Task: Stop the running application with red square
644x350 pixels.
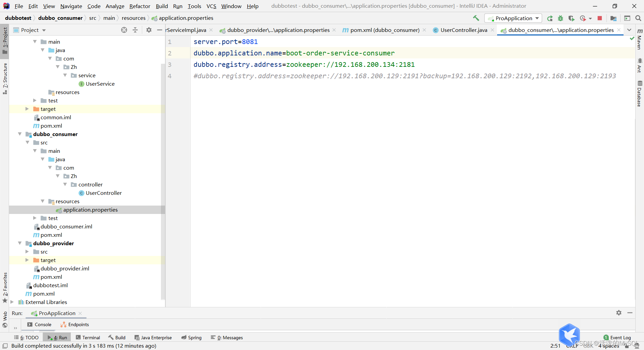Action: click(x=600, y=18)
